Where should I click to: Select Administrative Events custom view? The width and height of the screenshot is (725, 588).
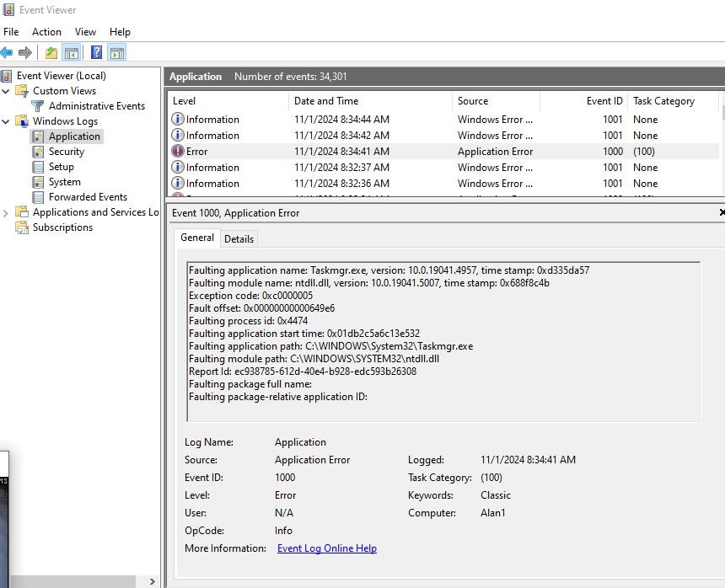(x=97, y=106)
